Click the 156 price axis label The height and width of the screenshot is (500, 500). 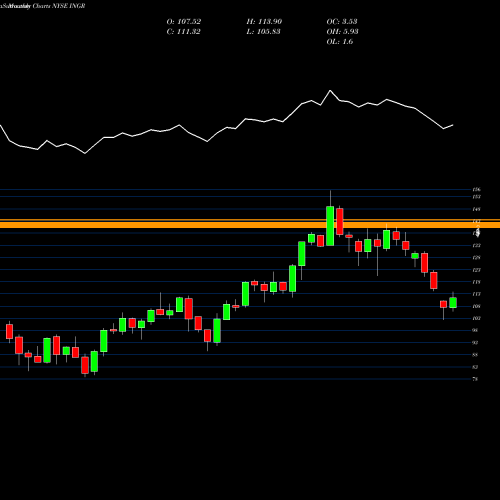pos(476,190)
